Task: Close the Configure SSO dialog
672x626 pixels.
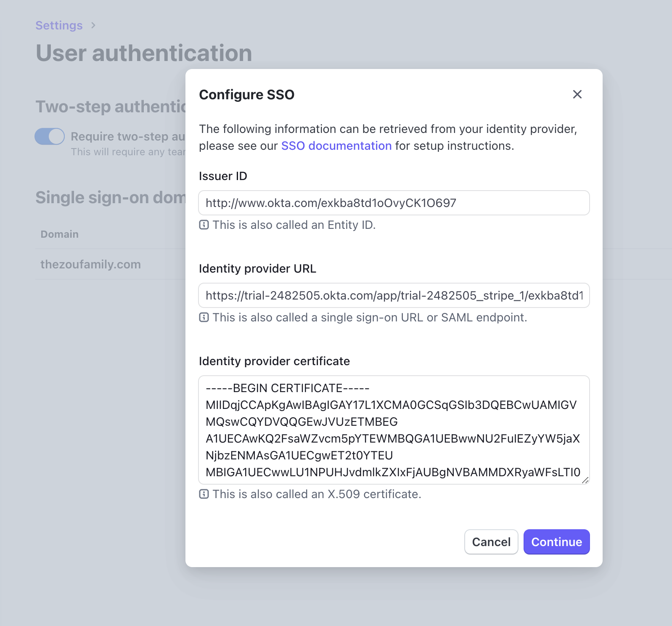Action: [577, 94]
